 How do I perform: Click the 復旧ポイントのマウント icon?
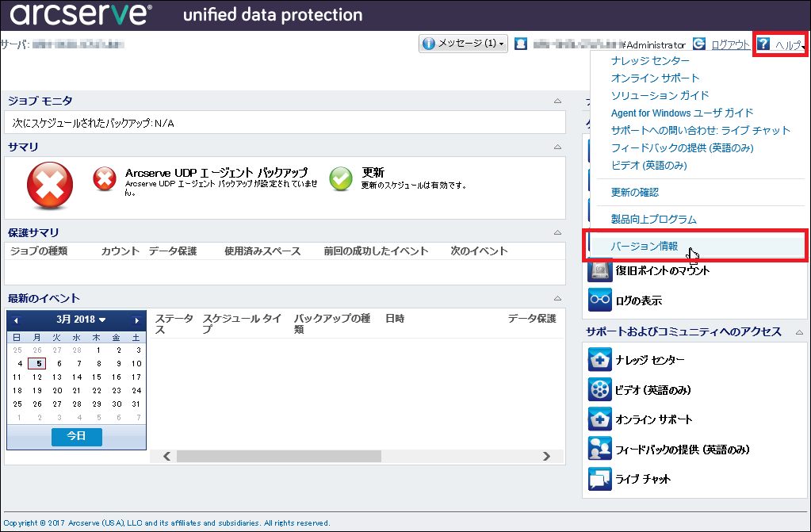pyautogui.click(x=599, y=270)
